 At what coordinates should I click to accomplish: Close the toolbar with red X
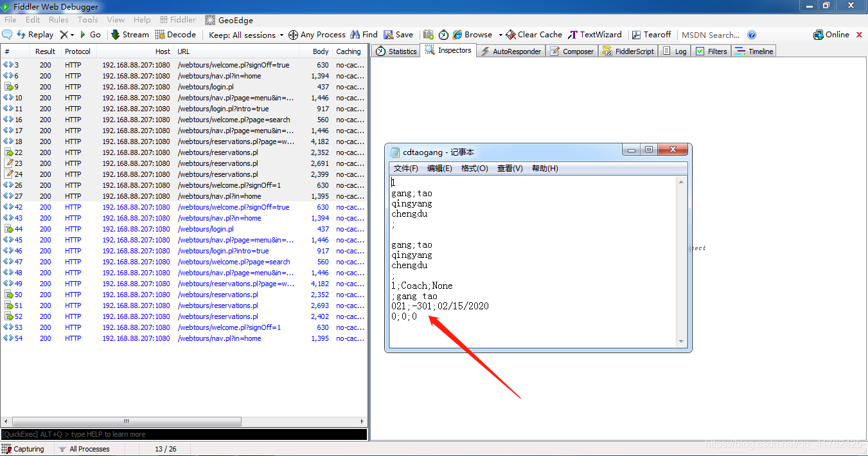[859, 35]
